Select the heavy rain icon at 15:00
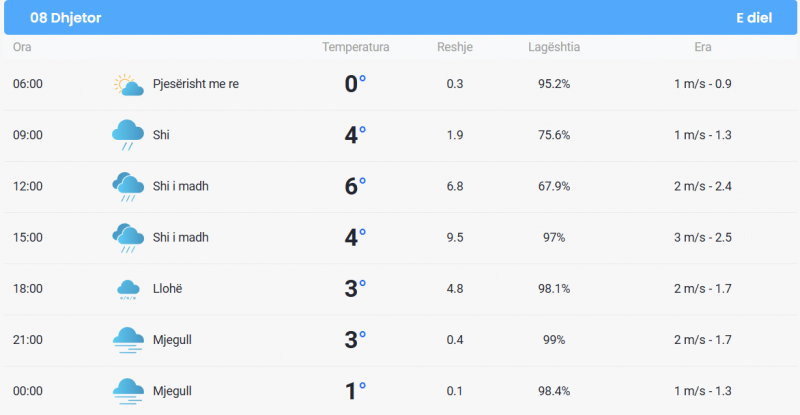Image resolution: width=800 pixels, height=415 pixels. (128, 237)
